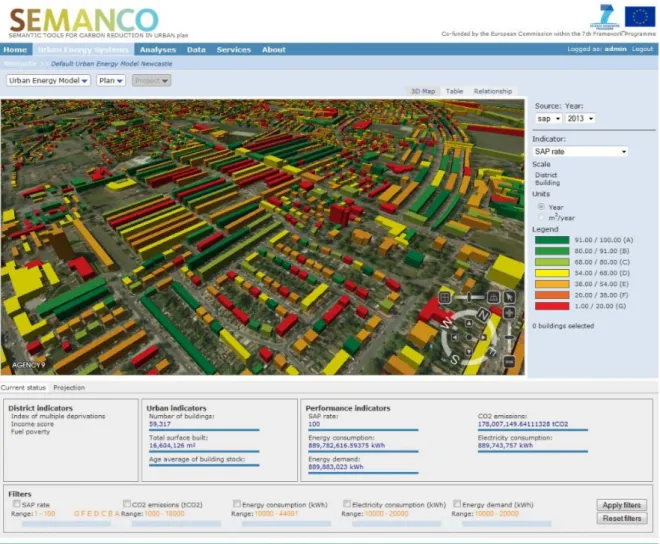Go to the Home menu item
The width and height of the screenshot is (660, 544).
click(x=15, y=50)
